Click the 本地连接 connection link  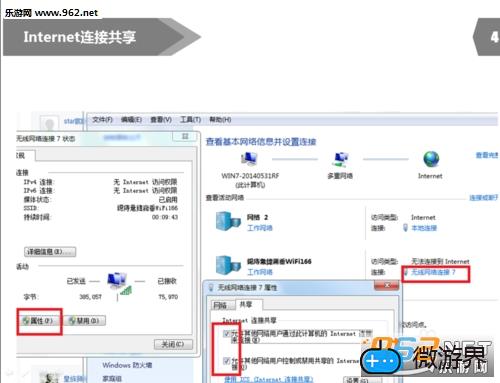pos(424,228)
